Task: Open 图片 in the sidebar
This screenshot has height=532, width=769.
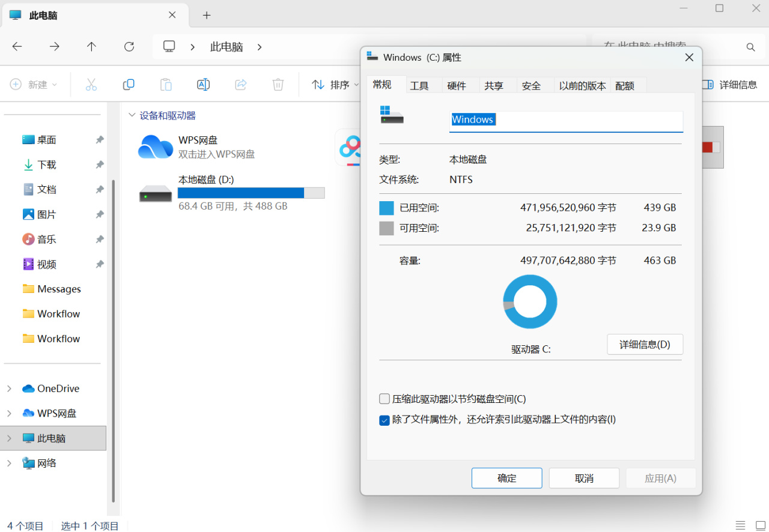Action: pos(47,214)
